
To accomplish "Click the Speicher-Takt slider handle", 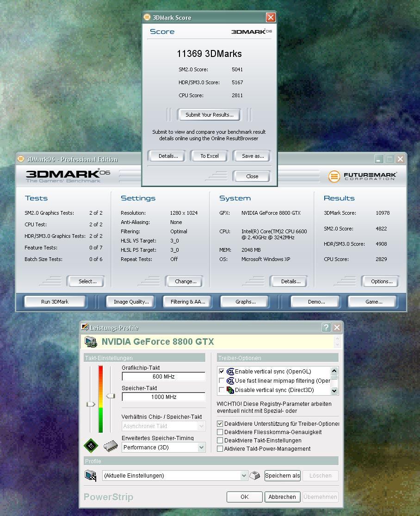I will 111,396.
